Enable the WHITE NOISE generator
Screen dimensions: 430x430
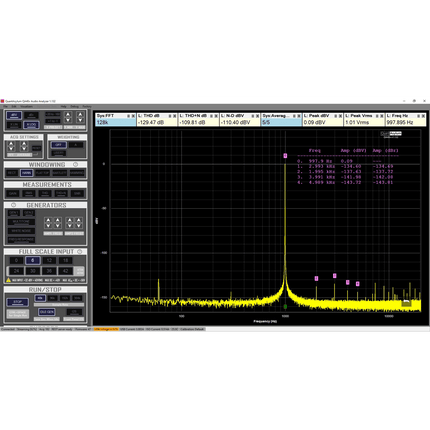pos(21,231)
